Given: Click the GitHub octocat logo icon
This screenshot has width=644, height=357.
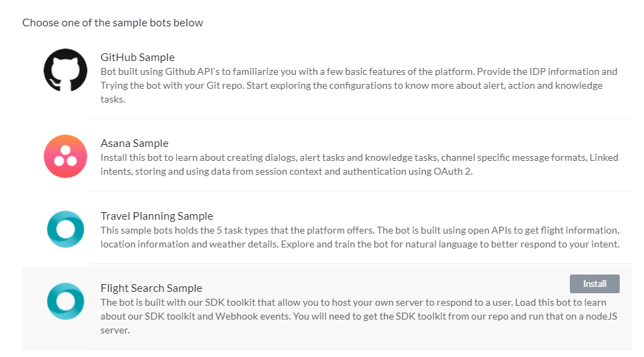Looking at the screenshot, I should point(65,70).
